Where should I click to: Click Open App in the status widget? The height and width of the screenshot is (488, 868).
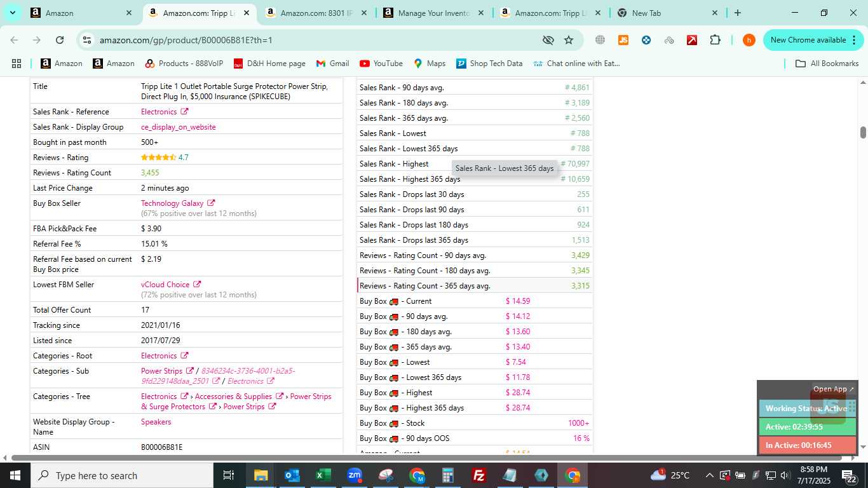point(834,389)
